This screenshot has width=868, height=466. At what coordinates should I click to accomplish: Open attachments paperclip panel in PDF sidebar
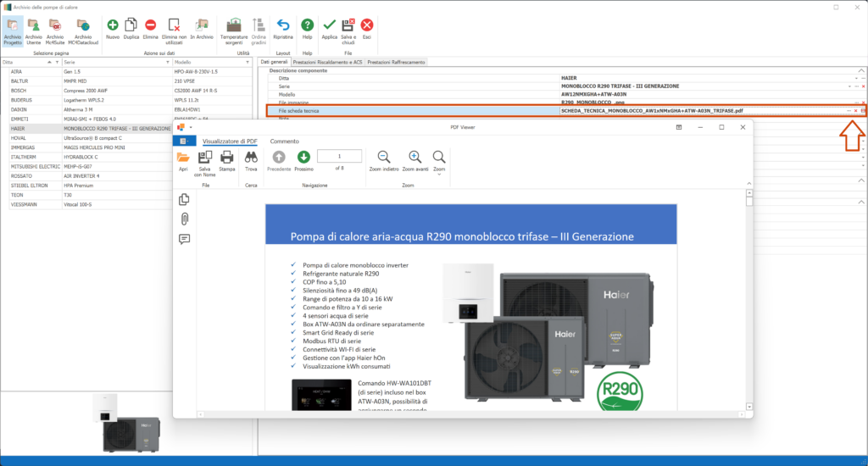pos(184,219)
